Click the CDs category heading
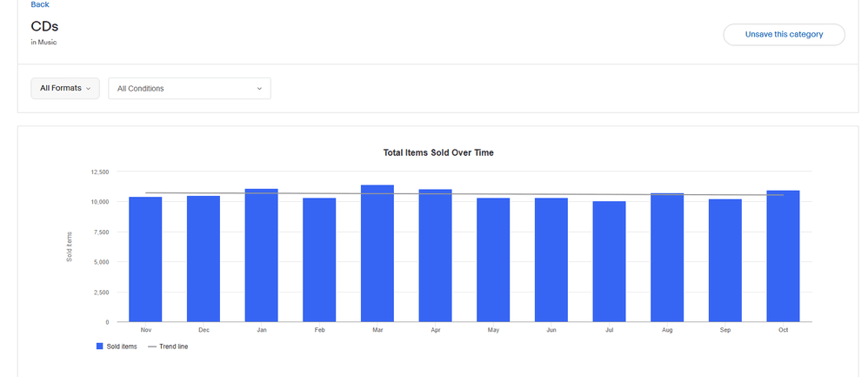 (x=45, y=26)
